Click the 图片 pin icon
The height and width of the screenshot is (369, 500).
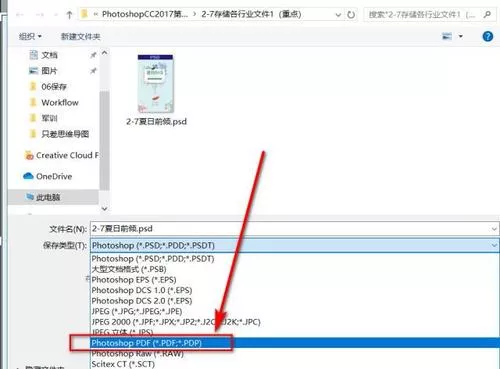(x=93, y=71)
